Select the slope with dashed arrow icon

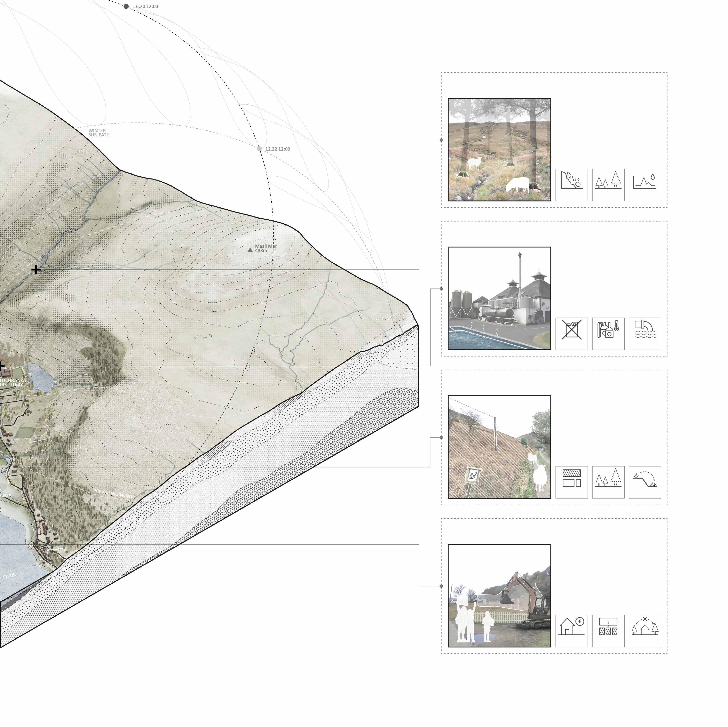click(x=644, y=482)
